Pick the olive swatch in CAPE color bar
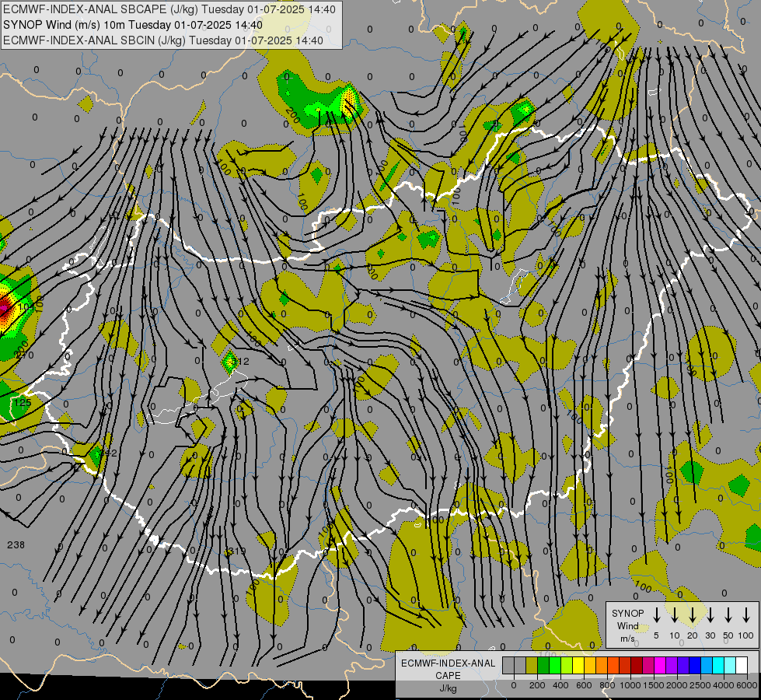Image resolution: width=761 pixels, height=700 pixels. (532, 665)
